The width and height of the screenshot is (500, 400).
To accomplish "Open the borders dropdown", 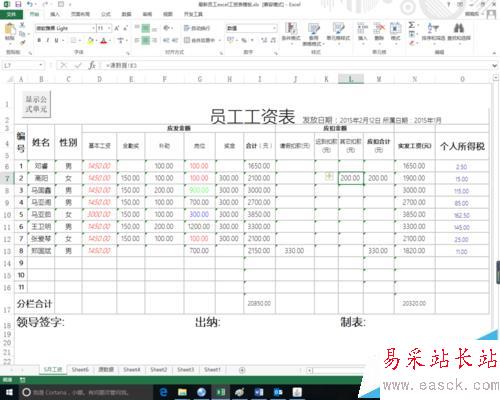I will pyautogui.click(x=81, y=41).
